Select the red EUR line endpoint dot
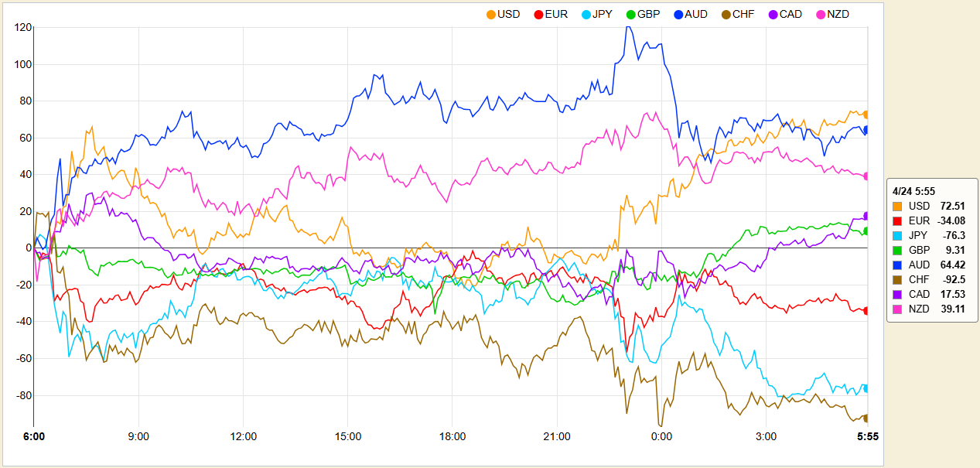This screenshot has width=980, height=468. [867, 310]
